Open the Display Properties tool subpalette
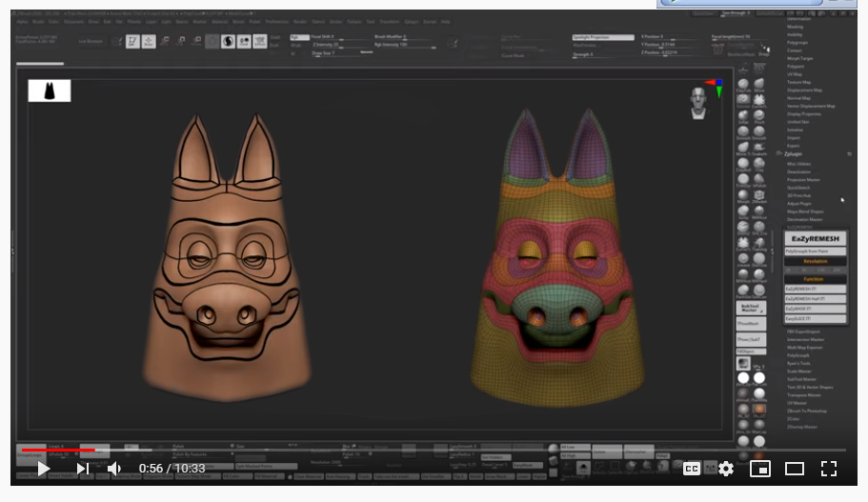The image size is (868, 502). coord(804,114)
